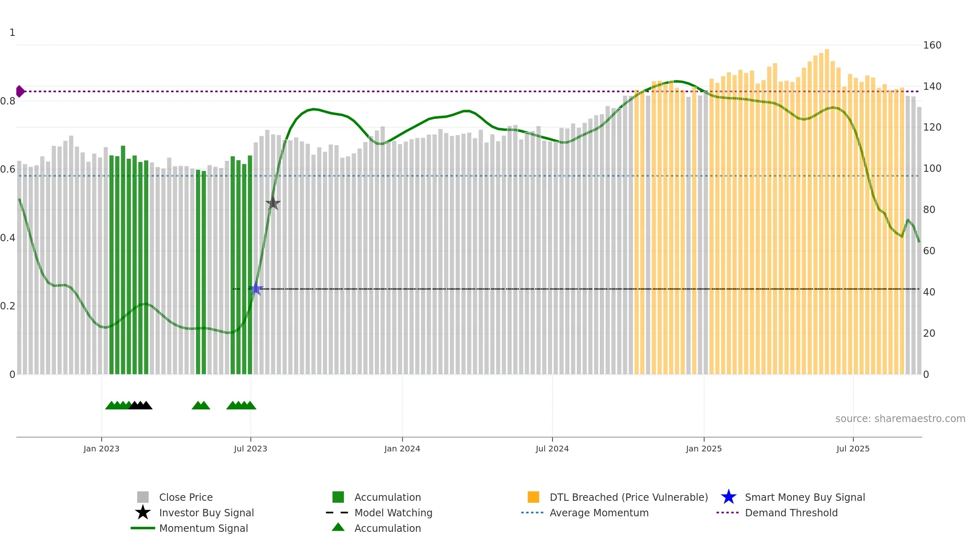Click the Jul 2025 axis tick label
Viewport: 980px width, 551px height.
(x=853, y=449)
